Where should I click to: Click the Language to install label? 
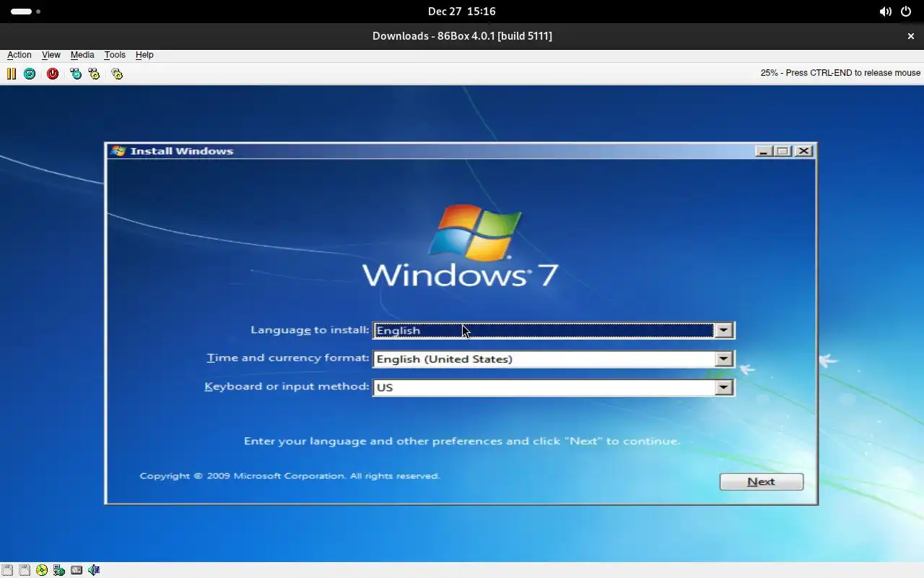310,329
